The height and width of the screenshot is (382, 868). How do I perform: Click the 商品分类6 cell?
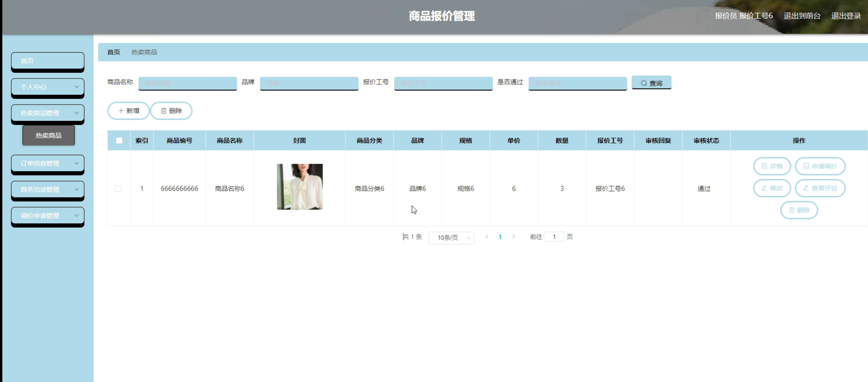pos(369,189)
